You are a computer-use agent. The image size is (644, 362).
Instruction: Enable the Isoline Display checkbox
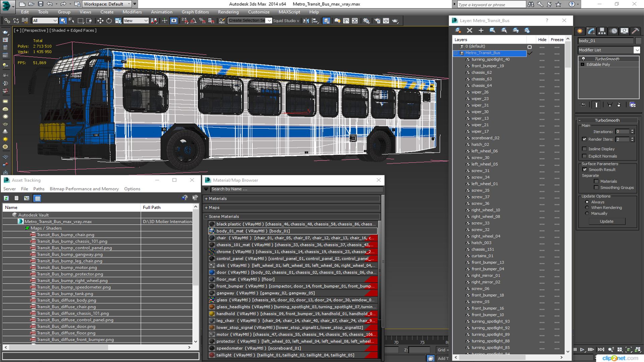[585, 149]
